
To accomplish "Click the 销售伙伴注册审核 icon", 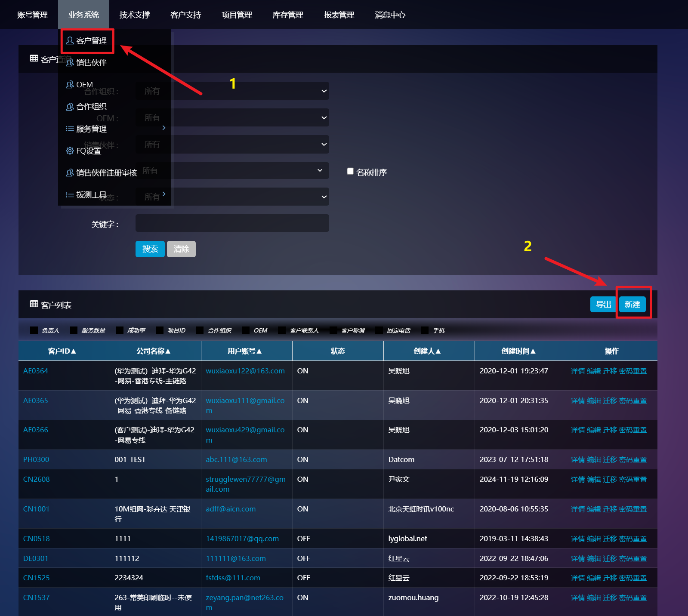I will pyautogui.click(x=70, y=173).
